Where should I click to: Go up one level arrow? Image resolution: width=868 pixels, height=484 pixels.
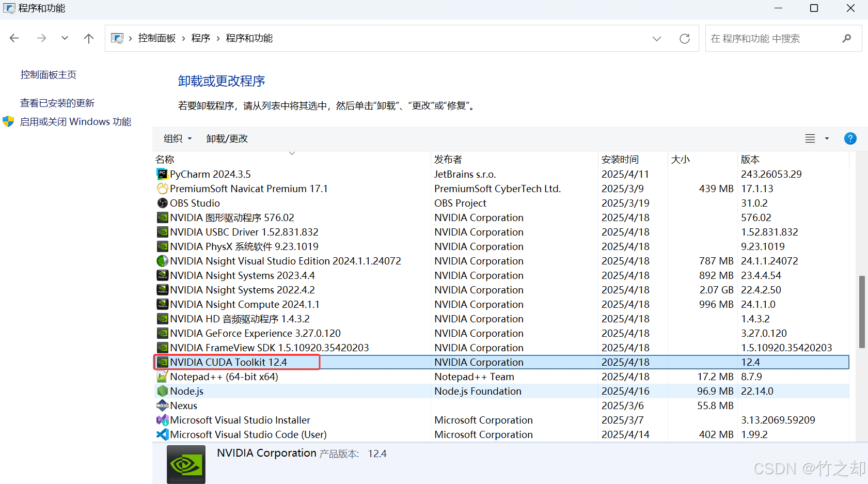click(x=89, y=38)
